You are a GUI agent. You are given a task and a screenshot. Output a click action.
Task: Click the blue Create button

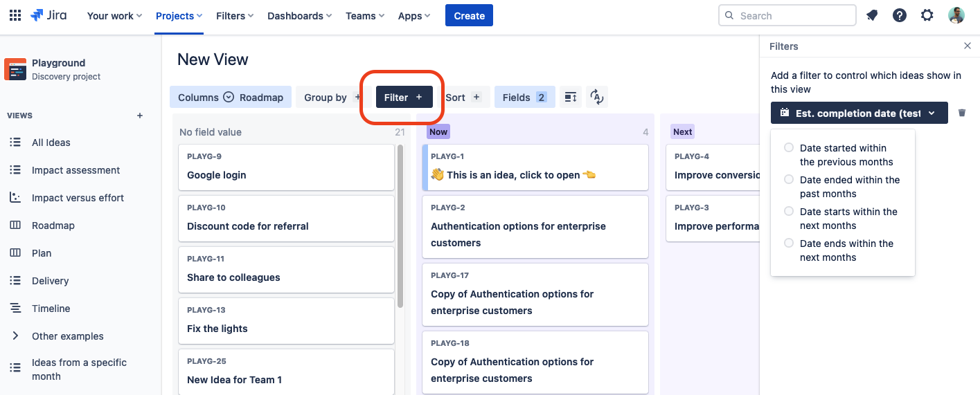coord(469,15)
